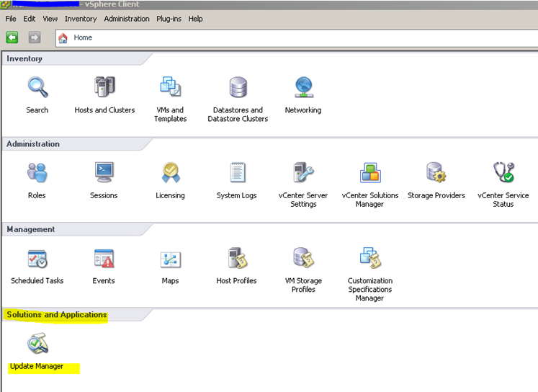Click the 'Storage Providers' label text

click(x=436, y=195)
